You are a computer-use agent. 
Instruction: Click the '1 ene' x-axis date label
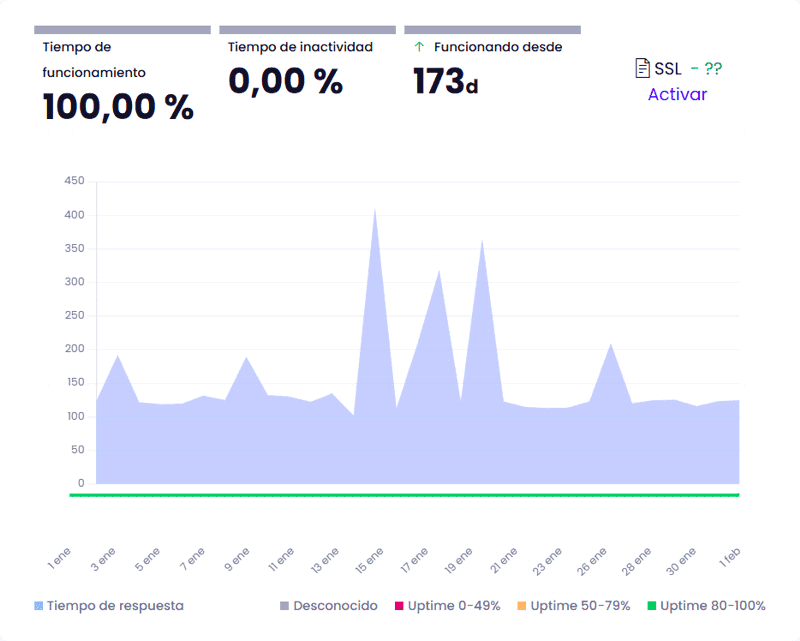tap(59, 558)
